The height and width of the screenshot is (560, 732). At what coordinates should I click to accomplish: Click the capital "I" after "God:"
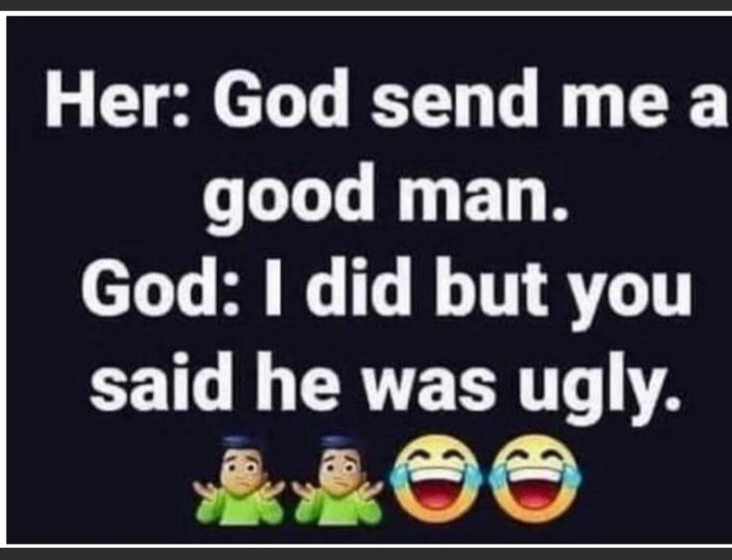276,287
